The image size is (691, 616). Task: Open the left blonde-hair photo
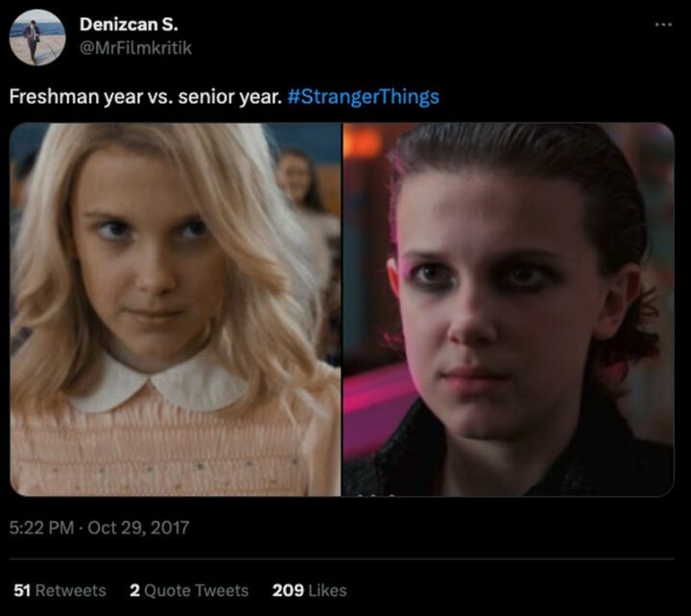pos(175,309)
